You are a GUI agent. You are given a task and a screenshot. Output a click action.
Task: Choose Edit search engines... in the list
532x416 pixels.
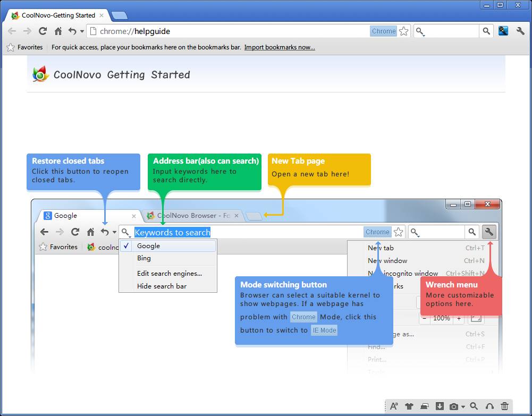[168, 273]
